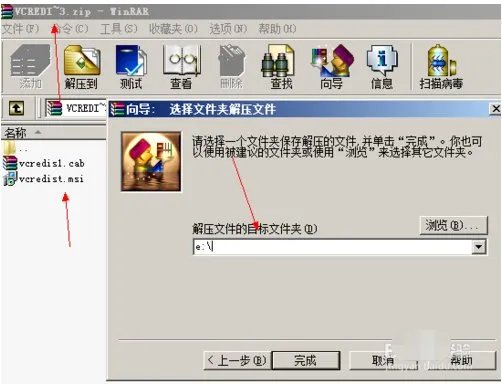Click the wizard image in dialog
Screen dimensions: 502x384
(x=151, y=161)
